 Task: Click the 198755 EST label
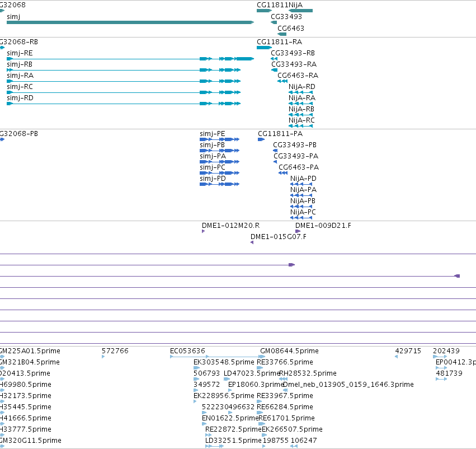[276, 441]
